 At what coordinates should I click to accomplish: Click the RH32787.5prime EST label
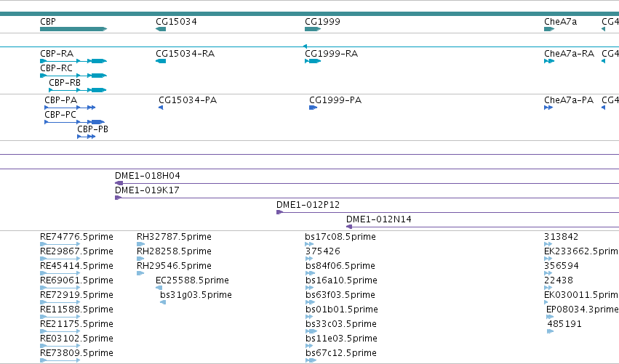click(174, 237)
